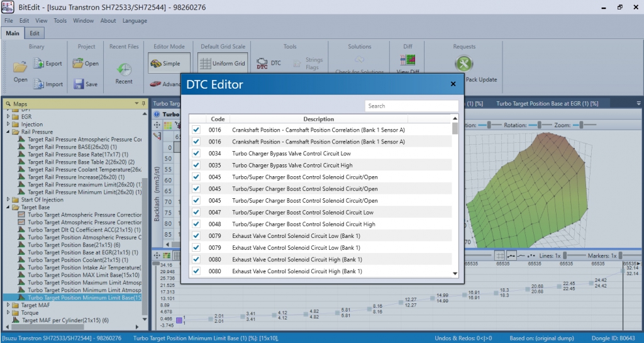
Task: Sort DTC list by Code column
Action: (218, 119)
